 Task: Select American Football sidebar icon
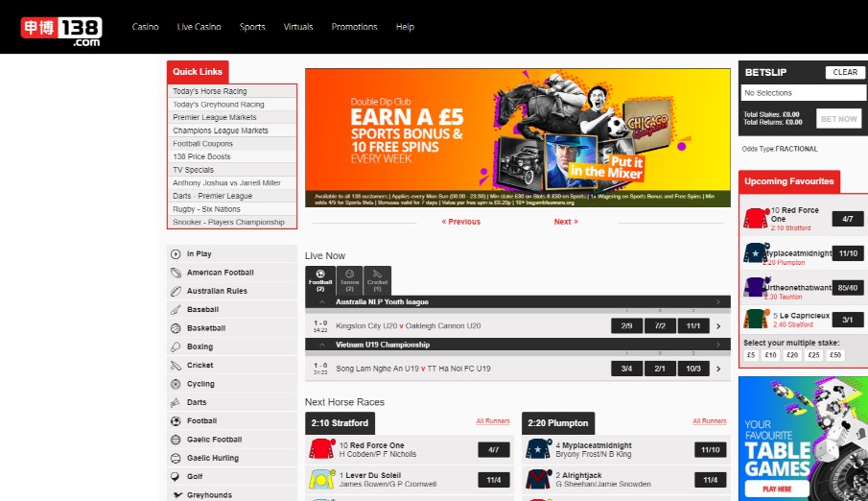point(176,273)
